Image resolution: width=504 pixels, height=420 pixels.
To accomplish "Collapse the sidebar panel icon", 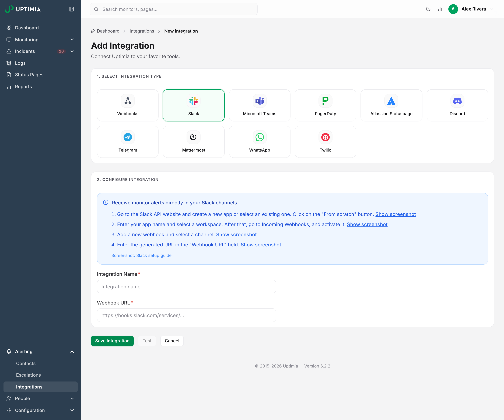I will click(71, 9).
